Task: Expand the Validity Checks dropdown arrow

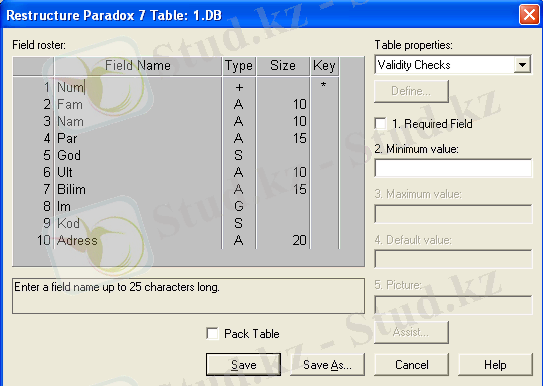Action: tap(522, 65)
